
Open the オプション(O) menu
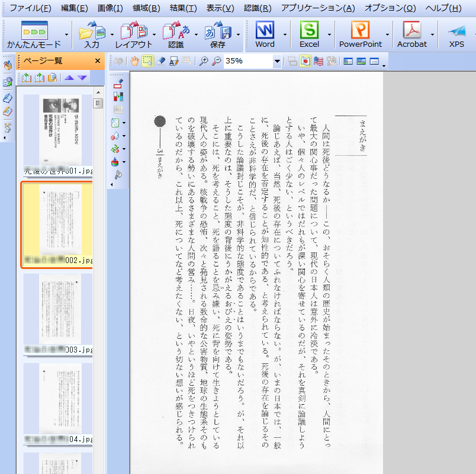(x=390, y=8)
